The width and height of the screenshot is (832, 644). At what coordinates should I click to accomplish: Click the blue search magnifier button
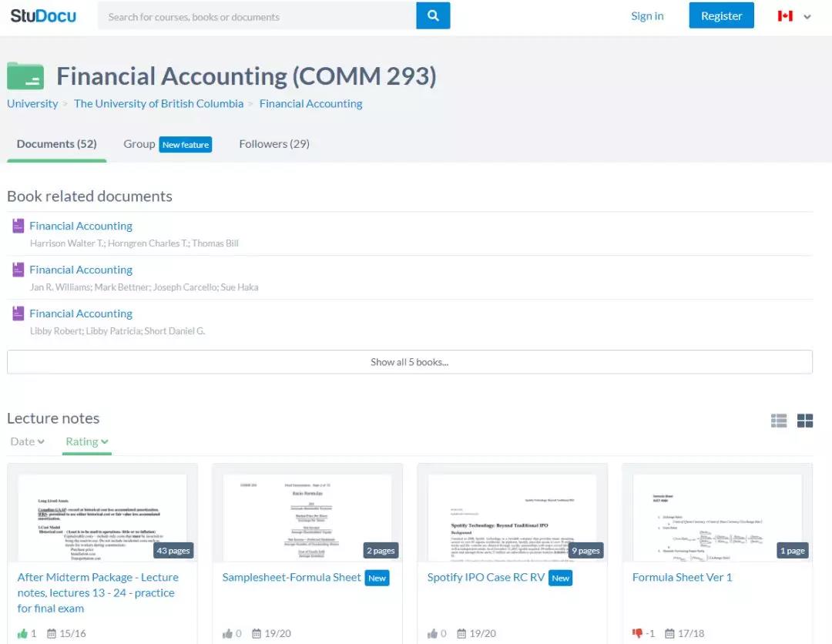pyautogui.click(x=433, y=15)
